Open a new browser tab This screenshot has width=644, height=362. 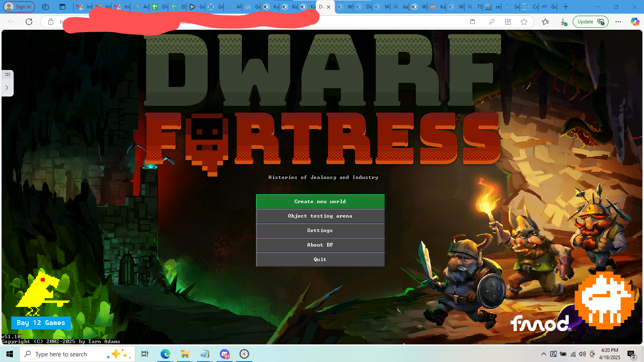pos(566,7)
